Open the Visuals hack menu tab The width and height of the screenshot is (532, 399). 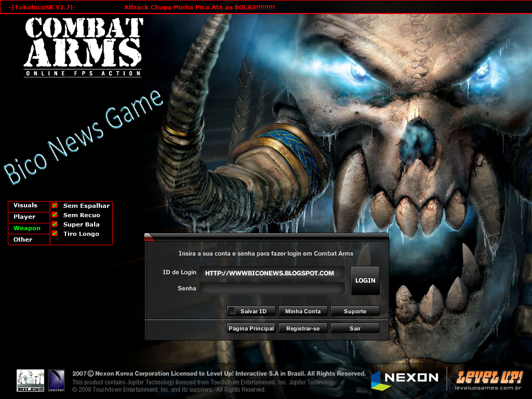(x=29, y=206)
